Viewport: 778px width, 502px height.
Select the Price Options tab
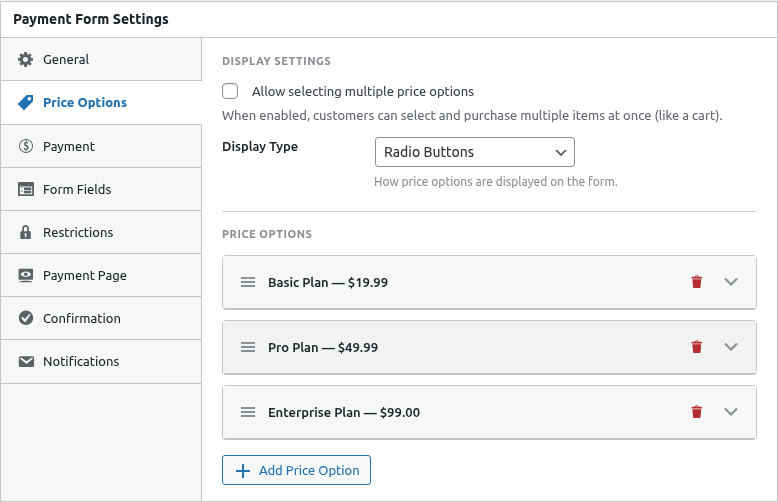coord(101,103)
